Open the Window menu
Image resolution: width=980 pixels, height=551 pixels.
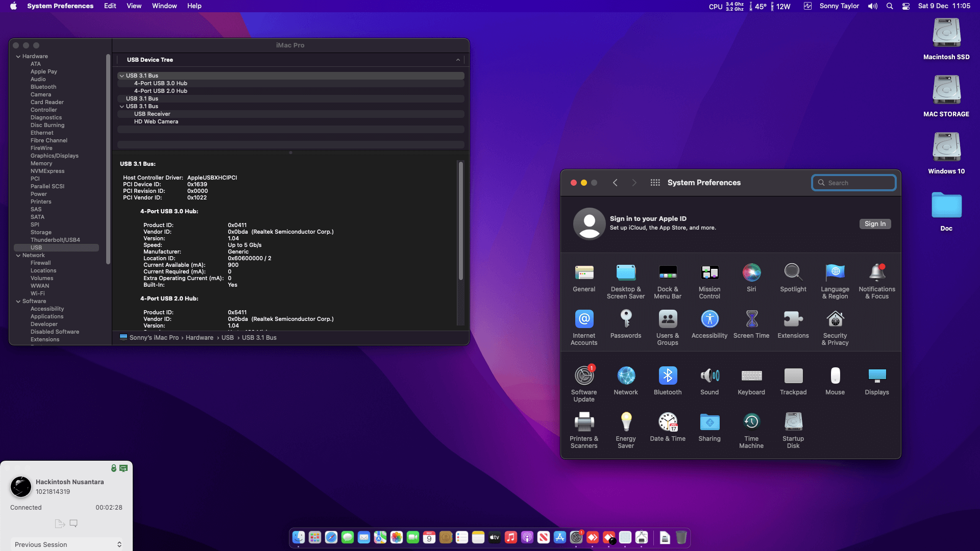[x=164, y=6]
